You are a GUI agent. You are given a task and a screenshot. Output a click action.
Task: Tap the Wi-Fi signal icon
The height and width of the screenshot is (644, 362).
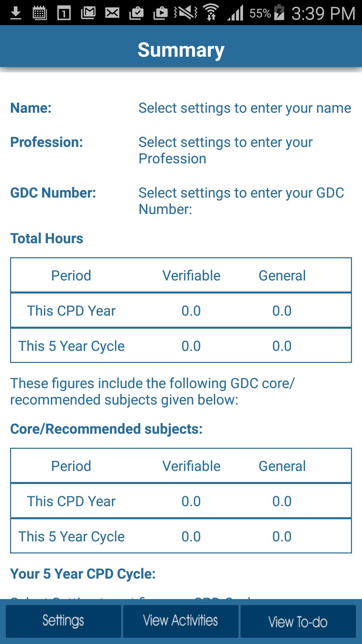[211, 13]
